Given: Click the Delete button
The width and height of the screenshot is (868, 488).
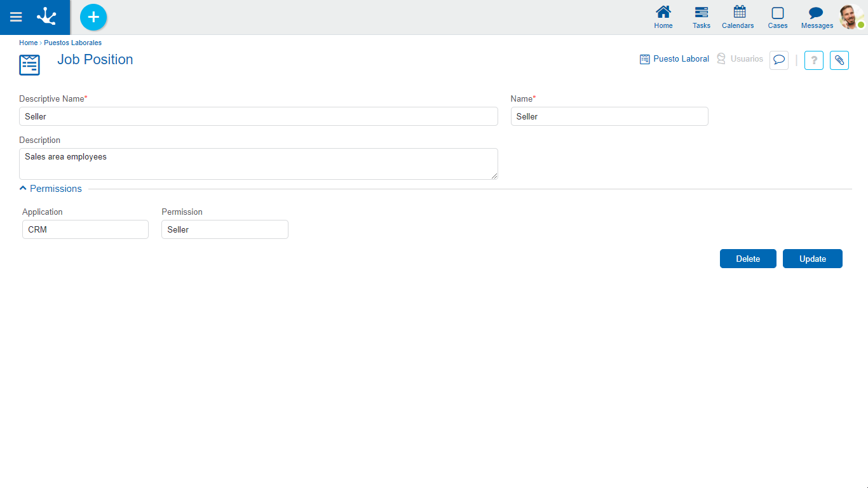Looking at the screenshot, I should 748,259.
